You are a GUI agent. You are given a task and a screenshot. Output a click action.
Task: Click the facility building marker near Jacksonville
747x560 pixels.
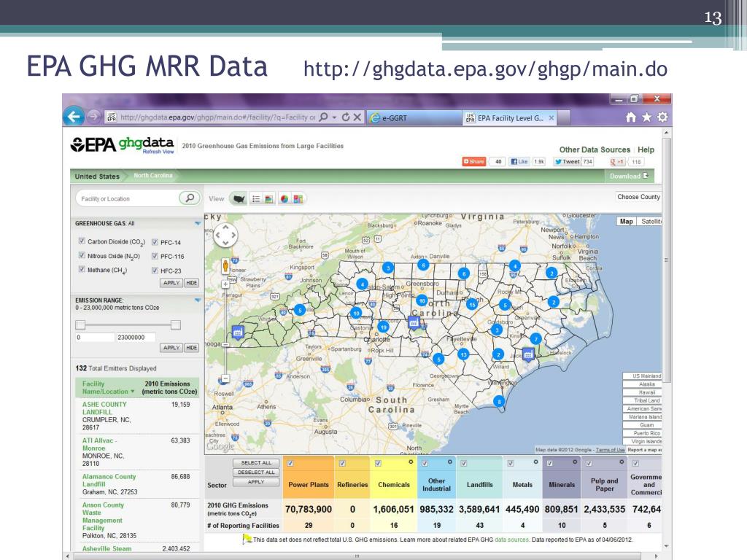pos(528,354)
